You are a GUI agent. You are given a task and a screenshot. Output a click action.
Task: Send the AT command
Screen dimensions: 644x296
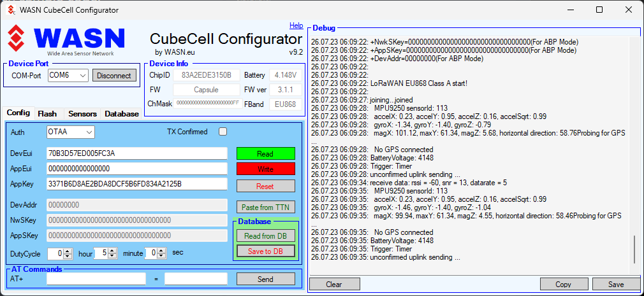click(x=265, y=279)
